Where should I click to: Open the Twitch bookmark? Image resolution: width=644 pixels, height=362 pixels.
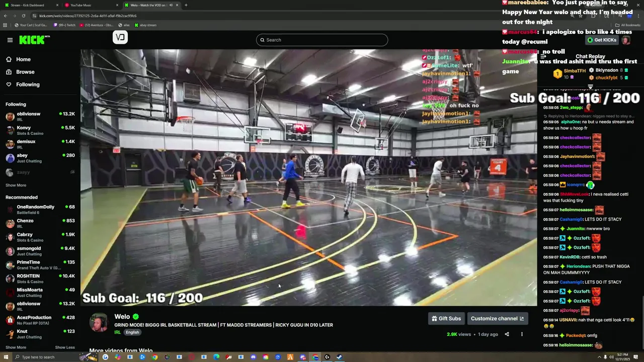(65, 25)
